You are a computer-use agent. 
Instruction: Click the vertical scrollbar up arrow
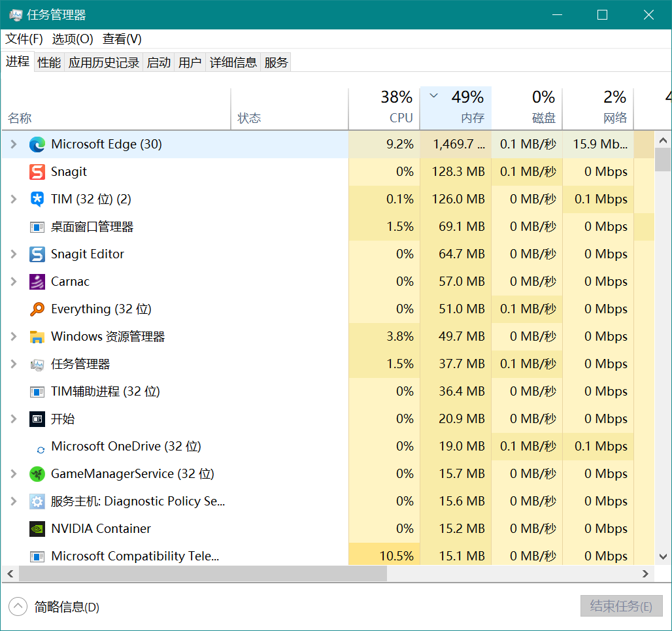point(663,140)
